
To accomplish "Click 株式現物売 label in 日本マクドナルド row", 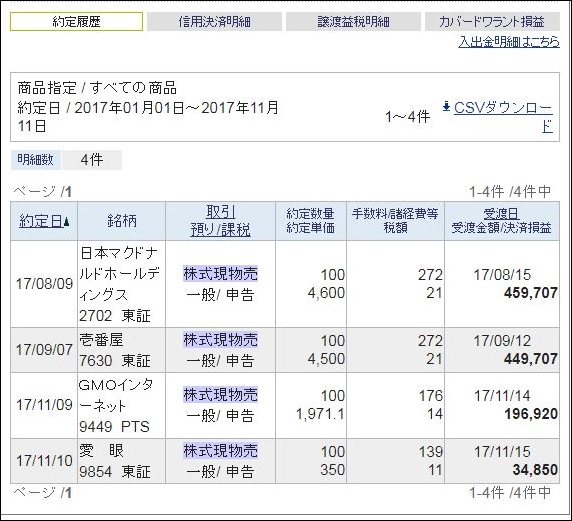I will click(220, 274).
